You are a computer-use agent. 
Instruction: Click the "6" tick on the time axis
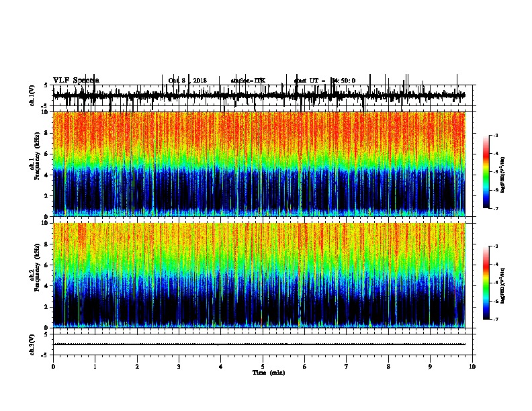(x=304, y=367)
